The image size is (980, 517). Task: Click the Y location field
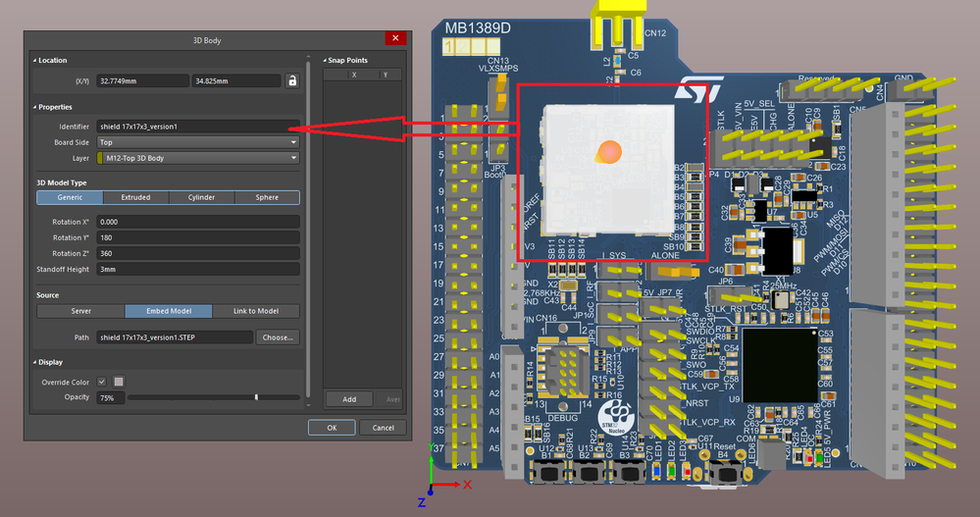(236, 80)
